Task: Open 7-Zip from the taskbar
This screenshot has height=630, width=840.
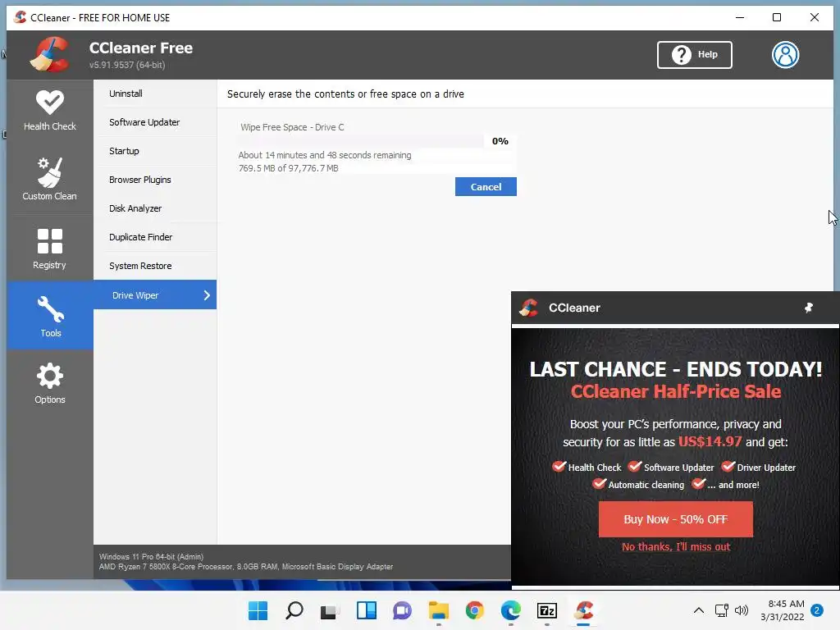Action: point(547,610)
